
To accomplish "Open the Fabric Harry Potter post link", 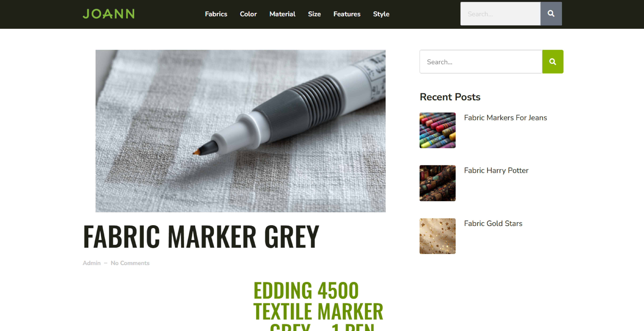I will 496,170.
